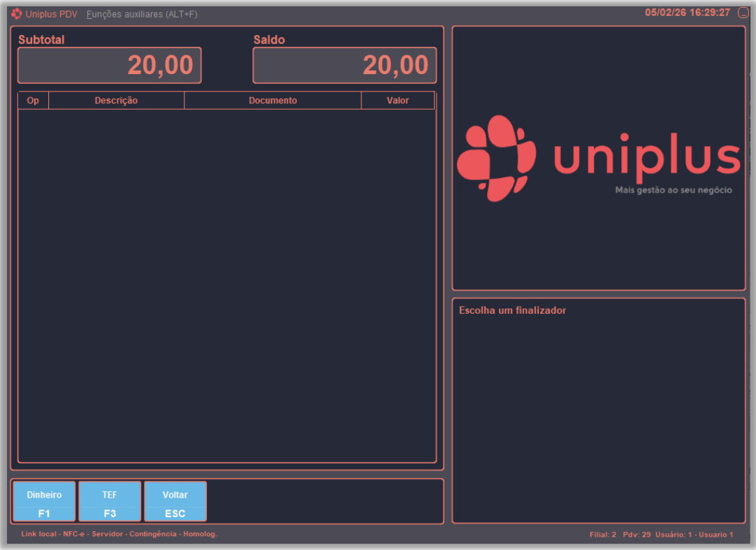This screenshot has width=756, height=550.
Task: Open the Funções auxiliares menu
Action: click(142, 14)
